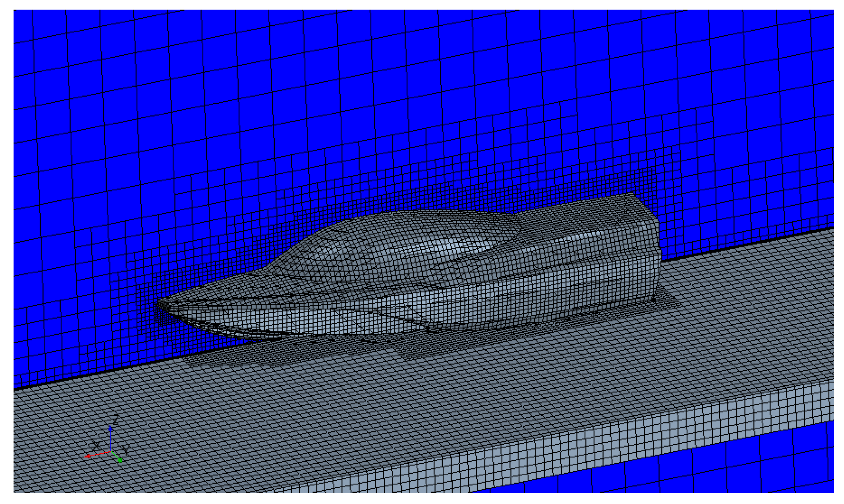This screenshot has width=844, height=504.
Task: Click the X axis label
Action: point(96,445)
